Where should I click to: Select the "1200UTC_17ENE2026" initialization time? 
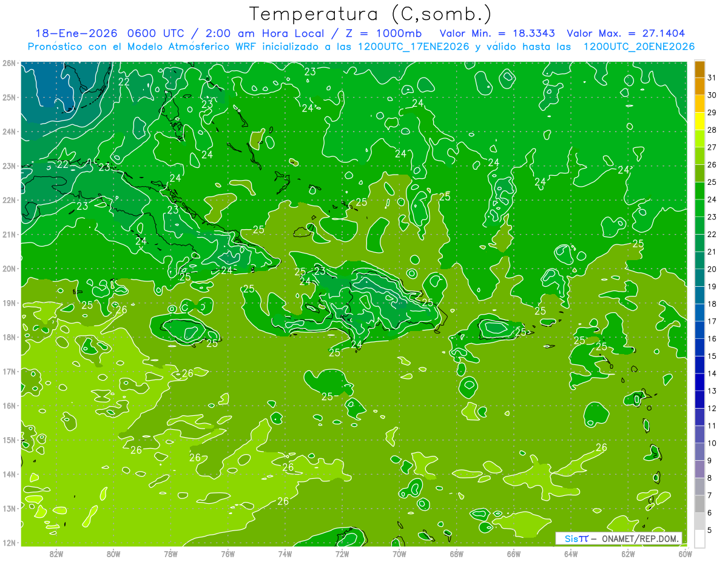(411, 47)
